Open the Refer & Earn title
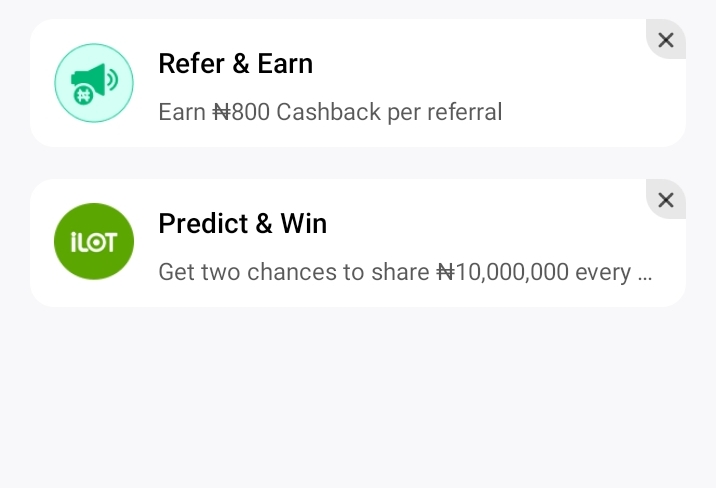This screenshot has height=488, width=716. 235,64
